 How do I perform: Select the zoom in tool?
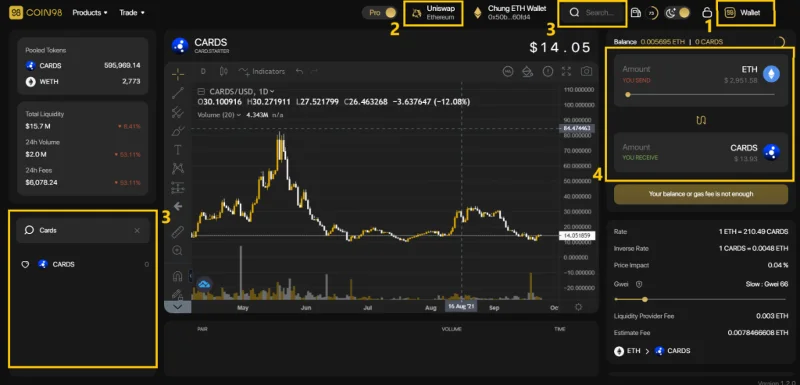pos(178,250)
